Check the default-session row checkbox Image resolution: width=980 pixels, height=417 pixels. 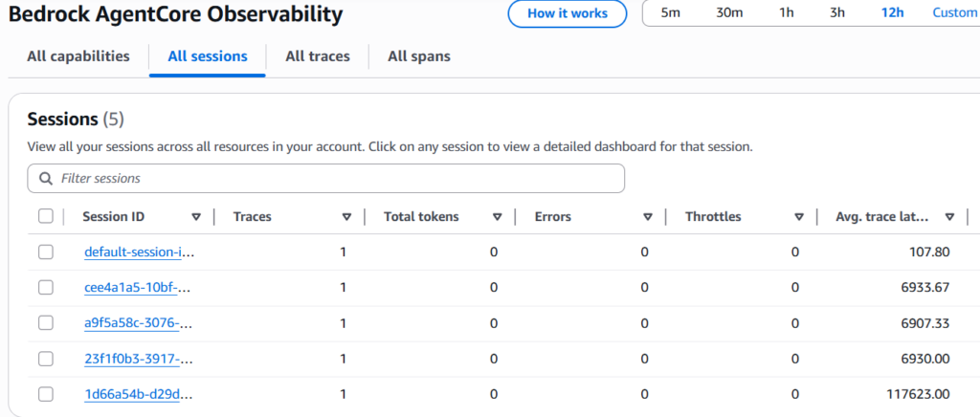coord(46,252)
